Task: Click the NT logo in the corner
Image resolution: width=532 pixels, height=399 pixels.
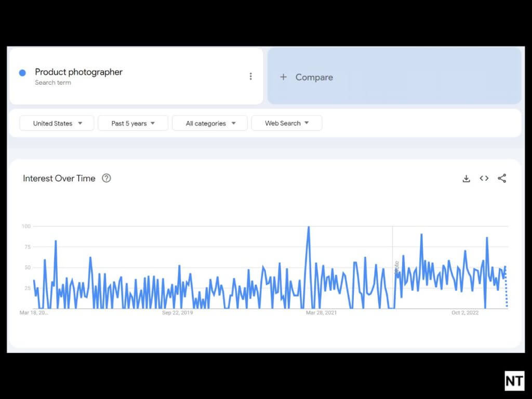Action: click(x=514, y=381)
